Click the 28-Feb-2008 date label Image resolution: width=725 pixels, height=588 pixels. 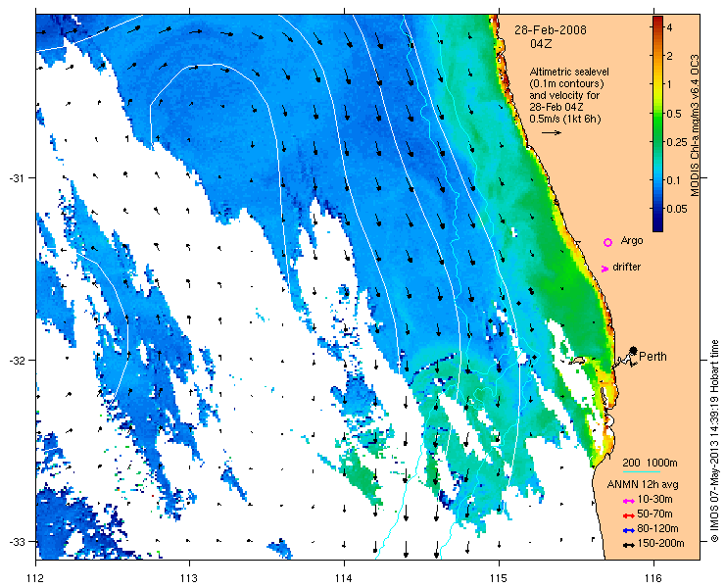coord(551,30)
